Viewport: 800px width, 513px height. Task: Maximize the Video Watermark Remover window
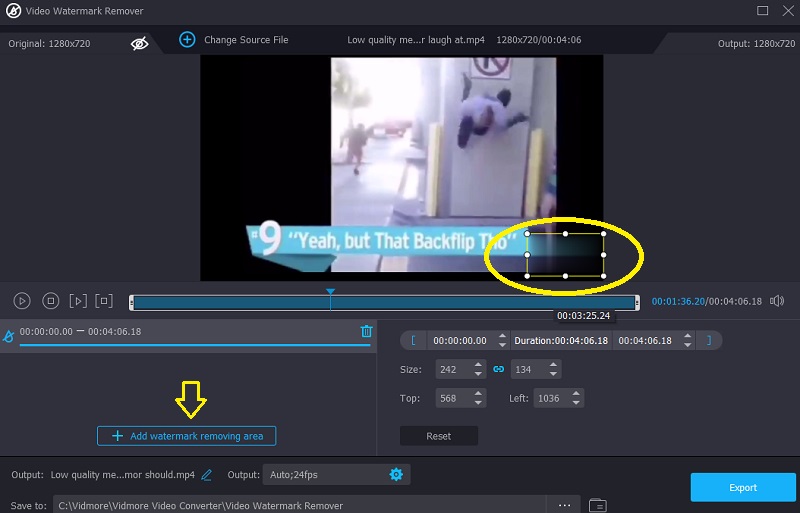click(x=762, y=10)
